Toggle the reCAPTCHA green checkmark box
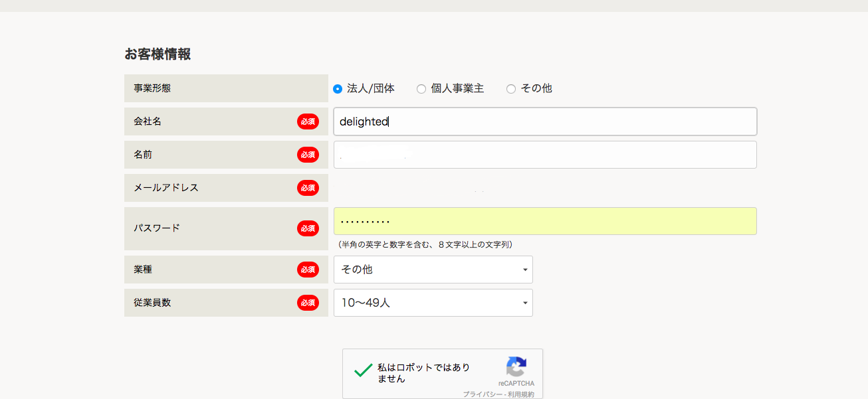Screen dimensions: 868x399 click(x=363, y=371)
